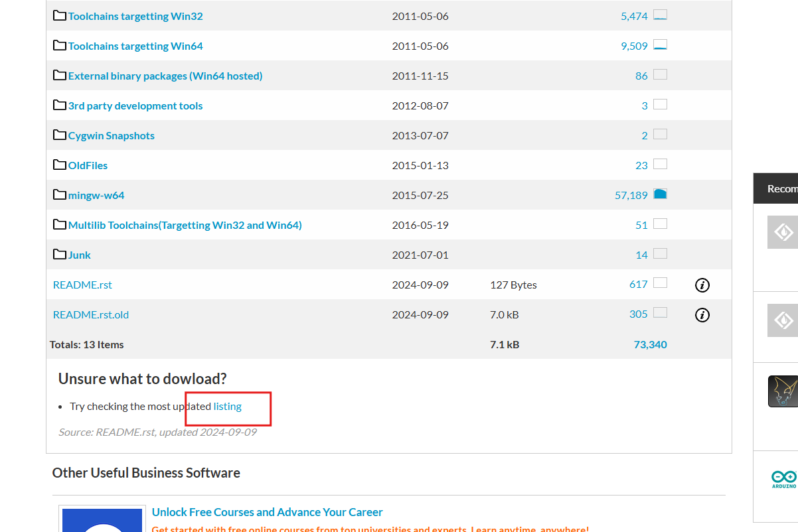Screen dimensions: 798x532
Task: Open Multilib Toolchains folder link
Action: click(x=185, y=225)
